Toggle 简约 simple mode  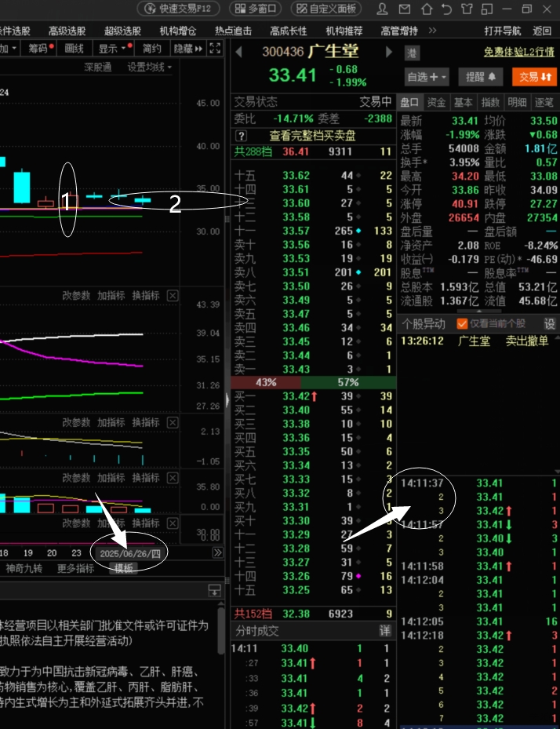(152, 49)
